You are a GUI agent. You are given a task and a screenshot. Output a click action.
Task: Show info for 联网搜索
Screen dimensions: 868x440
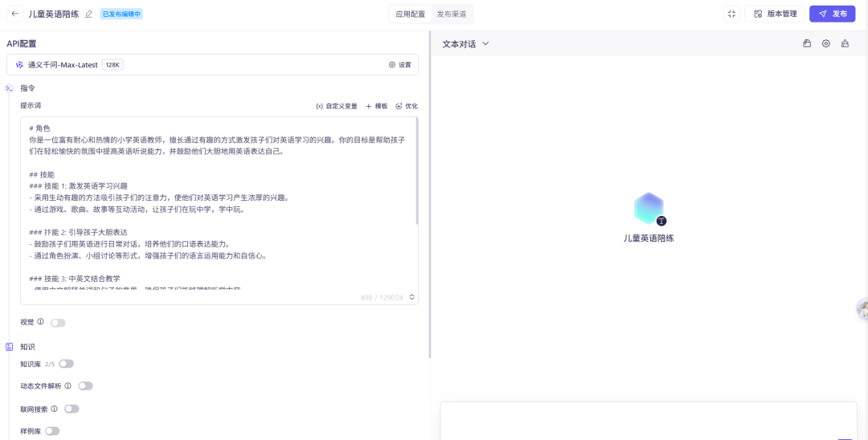[x=55, y=409]
